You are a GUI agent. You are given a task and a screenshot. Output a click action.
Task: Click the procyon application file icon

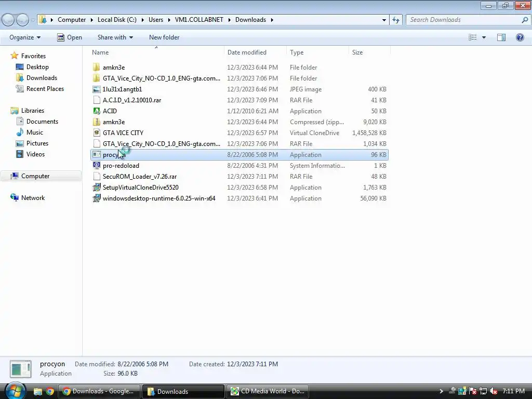point(96,155)
